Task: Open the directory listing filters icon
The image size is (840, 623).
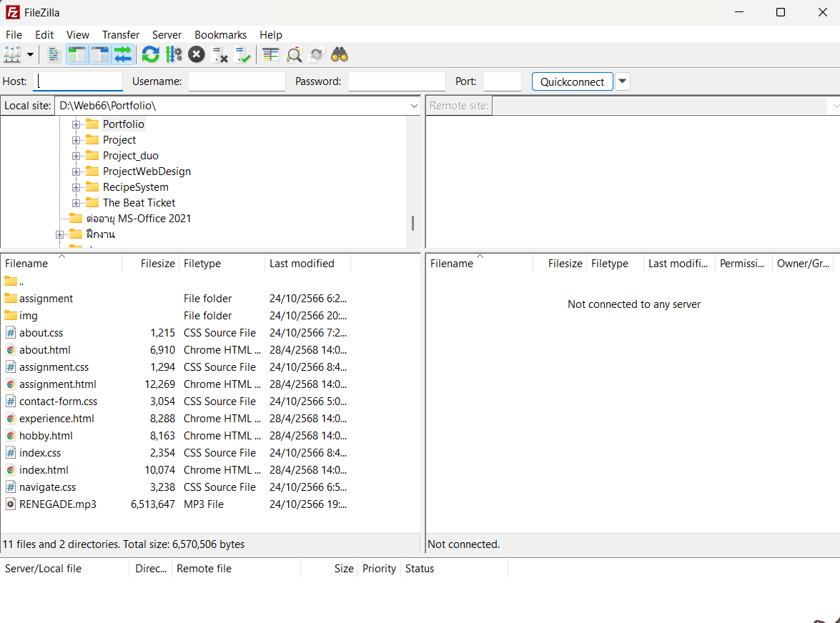Action: 271,54
